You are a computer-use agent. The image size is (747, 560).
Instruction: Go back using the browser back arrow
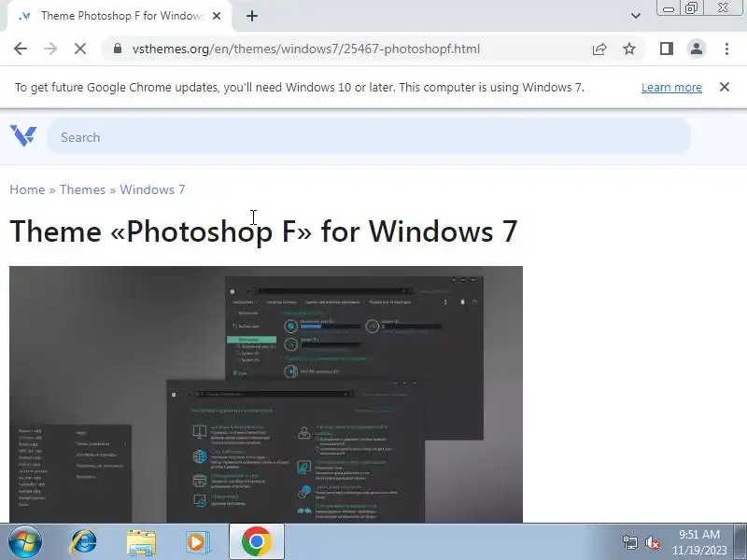tap(21, 49)
